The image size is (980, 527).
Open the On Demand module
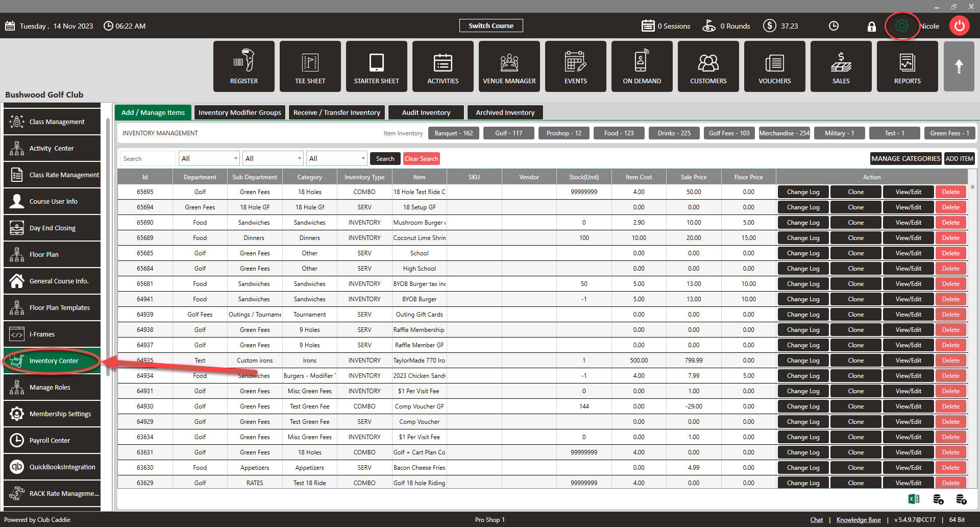642,66
